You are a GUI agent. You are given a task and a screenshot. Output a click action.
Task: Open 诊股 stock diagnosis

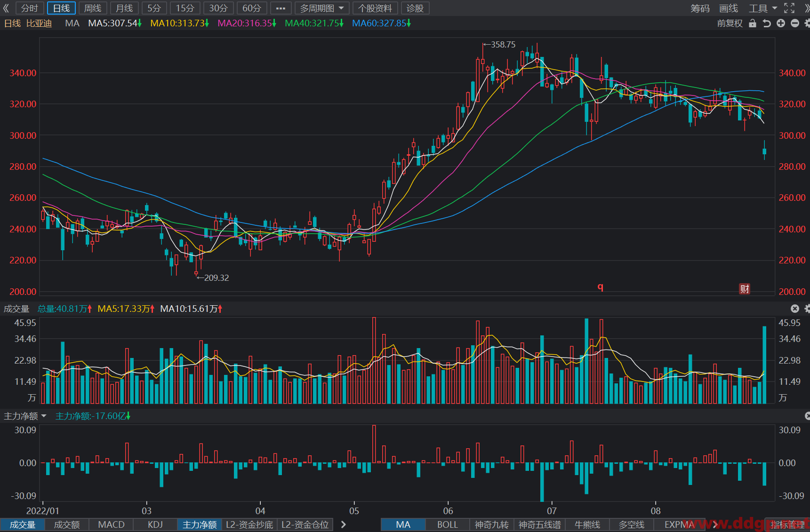click(x=415, y=8)
